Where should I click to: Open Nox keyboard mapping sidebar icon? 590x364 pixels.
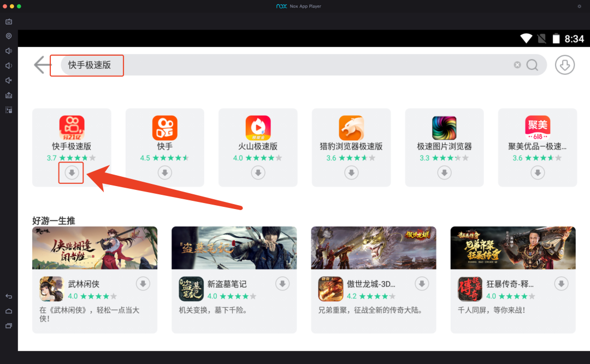pyautogui.click(x=9, y=21)
